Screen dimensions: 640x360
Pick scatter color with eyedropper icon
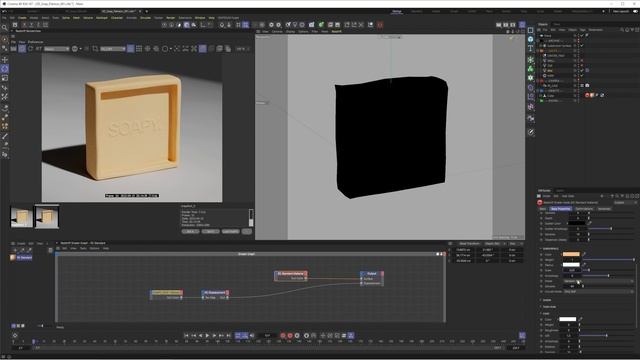point(589,223)
